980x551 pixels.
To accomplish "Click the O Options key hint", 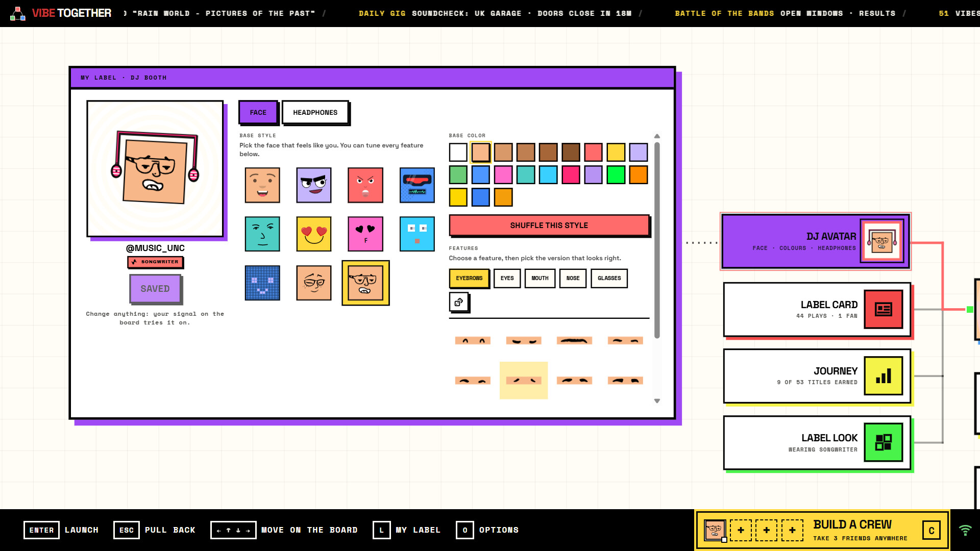I will tap(487, 530).
